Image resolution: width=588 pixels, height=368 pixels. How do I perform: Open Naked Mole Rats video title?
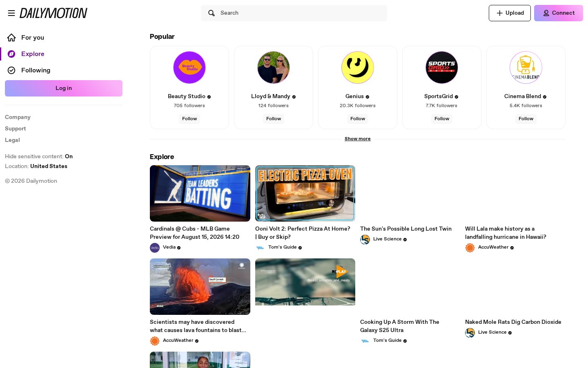click(x=513, y=322)
